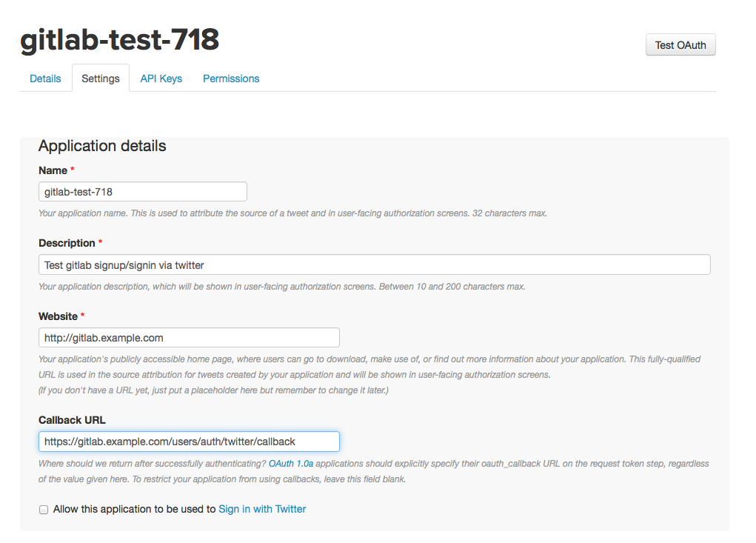Viewport: 756px width, 543px height.
Task: Click the Callback URL field label
Action: pyautogui.click(x=71, y=419)
